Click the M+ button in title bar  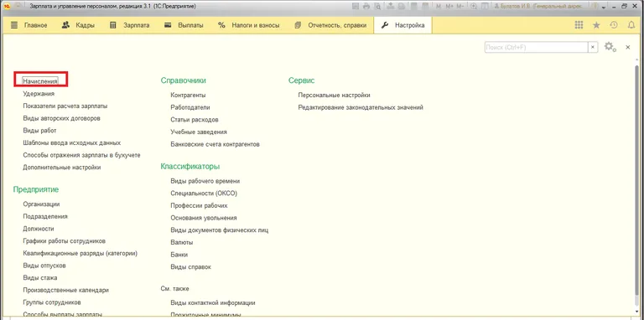pyautogui.click(x=449, y=7)
